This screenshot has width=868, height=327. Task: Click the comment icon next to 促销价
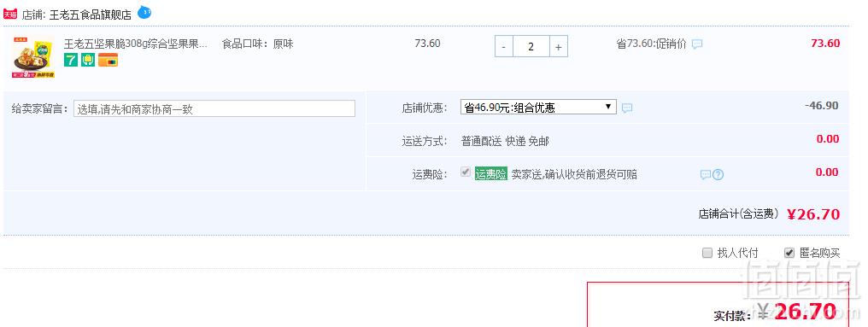point(697,44)
